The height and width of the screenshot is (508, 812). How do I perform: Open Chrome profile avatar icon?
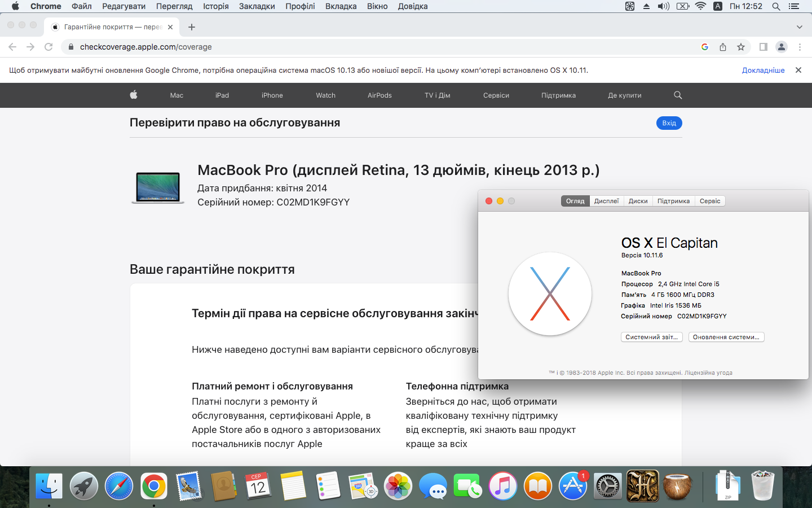tap(782, 47)
